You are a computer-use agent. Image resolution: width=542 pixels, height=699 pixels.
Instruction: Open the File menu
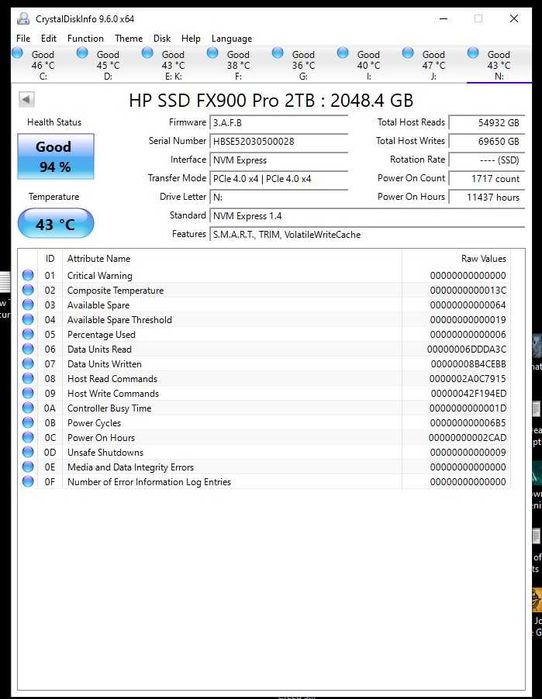tap(23, 38)
